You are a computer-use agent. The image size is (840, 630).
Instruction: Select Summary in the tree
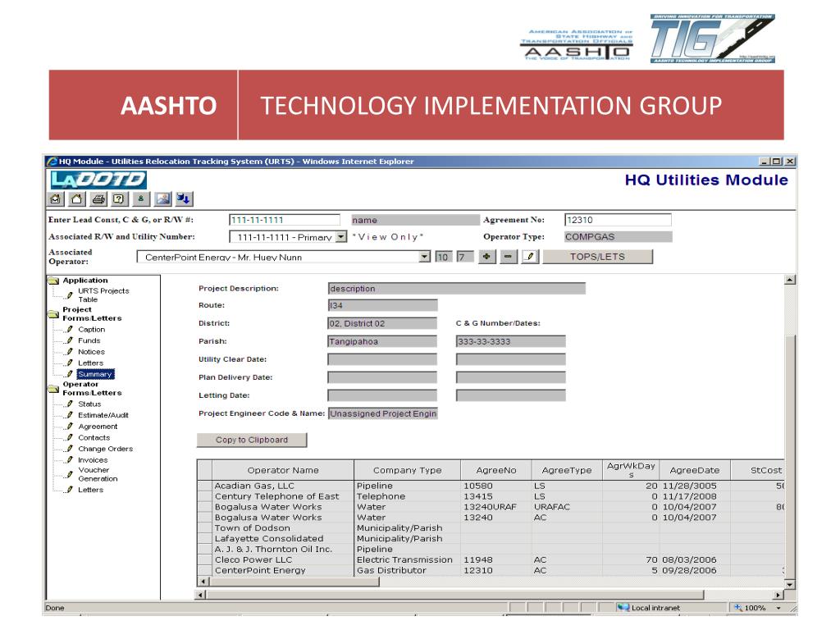tap(95, 374)
